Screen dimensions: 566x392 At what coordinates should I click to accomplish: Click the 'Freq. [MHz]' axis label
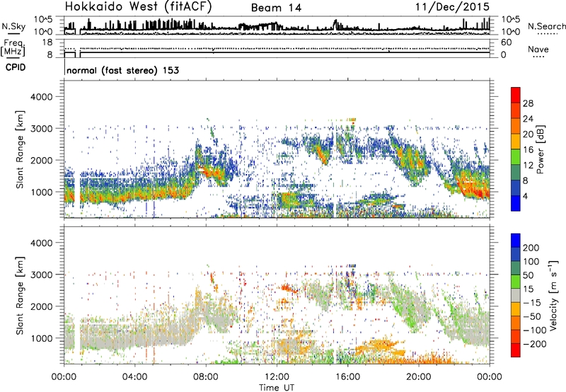pyautogui.click(x=13, y=47)
